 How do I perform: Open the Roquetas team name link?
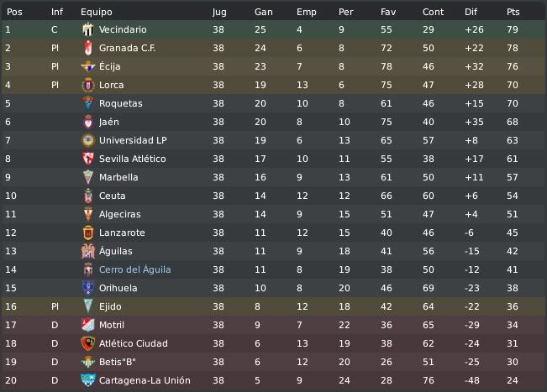click(121, 103)
